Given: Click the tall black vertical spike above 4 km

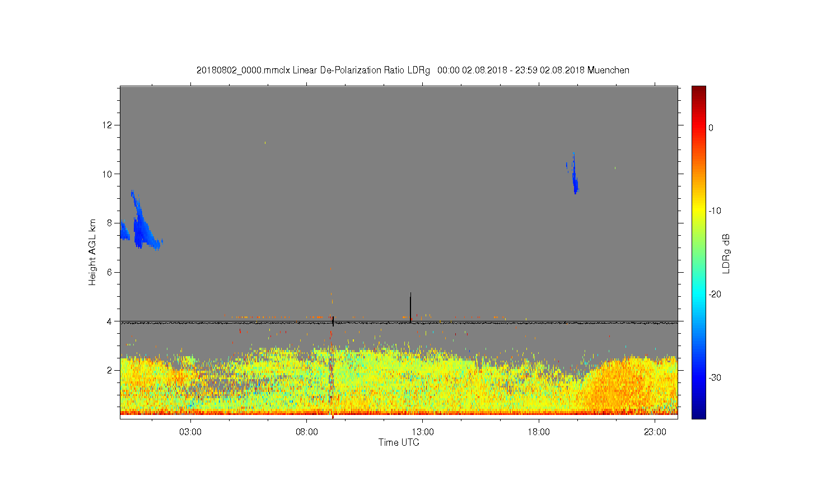Looking at the screenshot, I should (x=410, y=307).
